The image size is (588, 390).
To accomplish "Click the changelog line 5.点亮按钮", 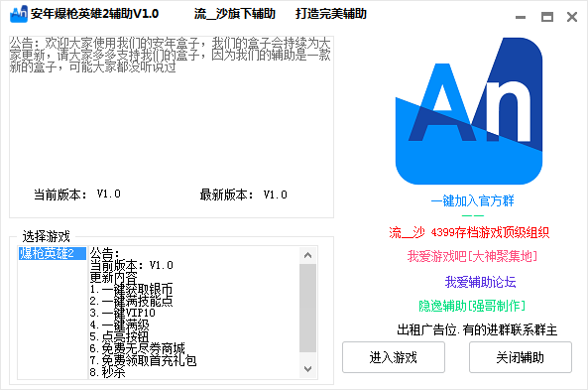I will coord(119,336).
